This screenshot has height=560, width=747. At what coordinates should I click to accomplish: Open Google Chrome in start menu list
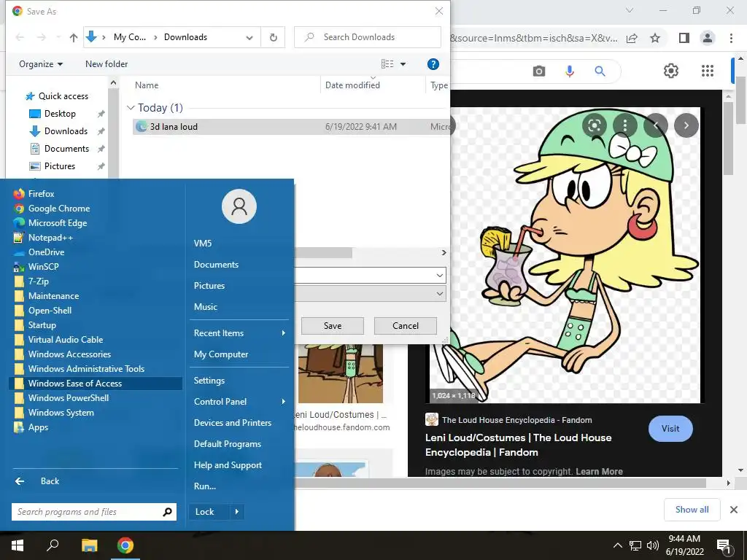(58, 209)
